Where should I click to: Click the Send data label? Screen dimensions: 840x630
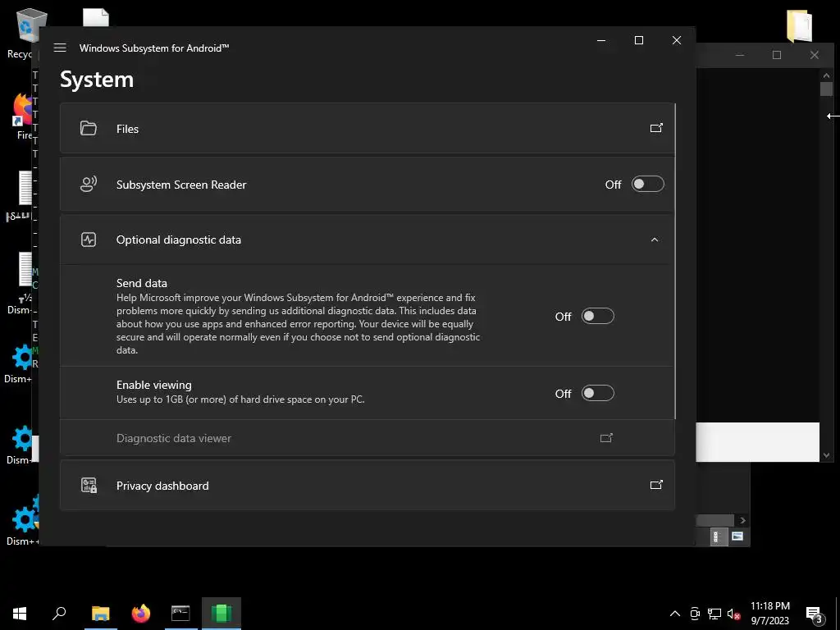coord(141,283)
